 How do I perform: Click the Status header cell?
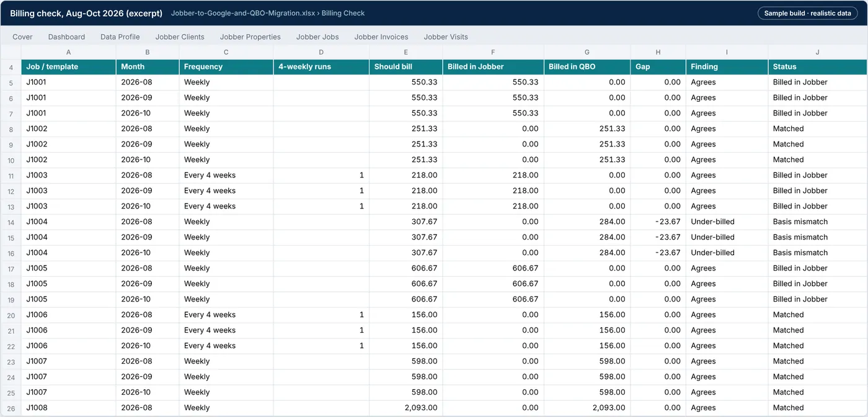point(818,66)
